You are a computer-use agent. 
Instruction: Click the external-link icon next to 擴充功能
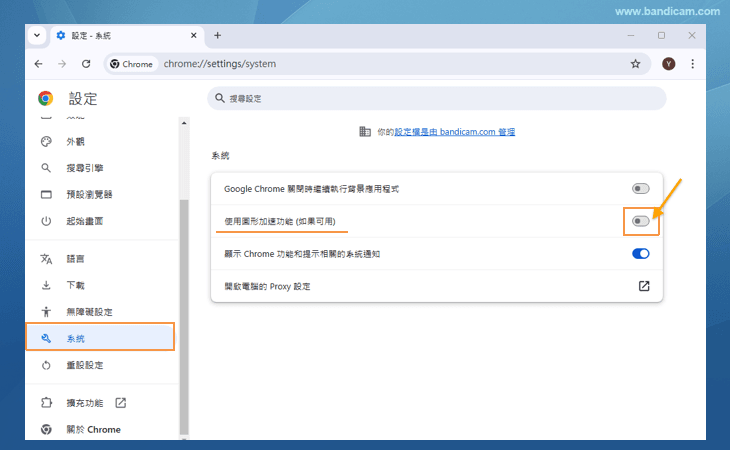point(121,403)
